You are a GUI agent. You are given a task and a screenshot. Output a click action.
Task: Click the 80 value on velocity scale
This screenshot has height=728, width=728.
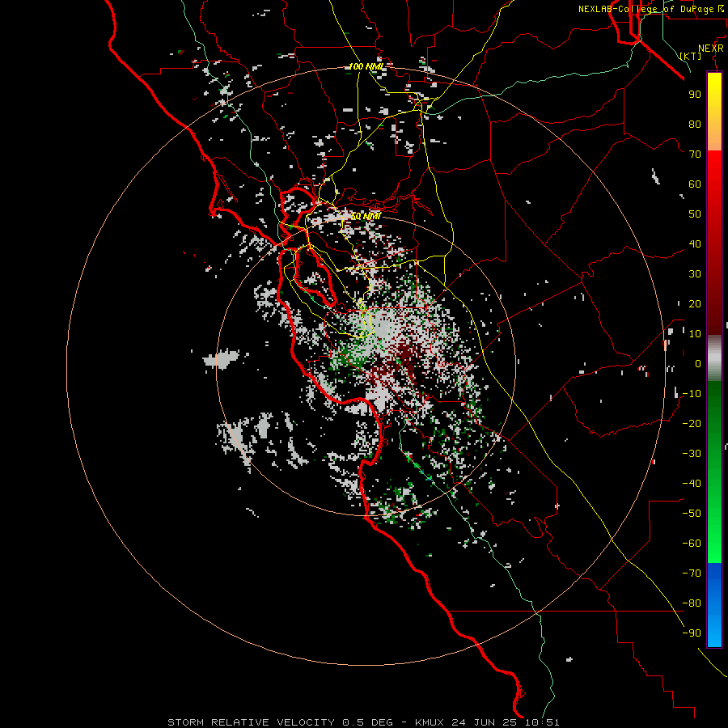coord(695,125)
